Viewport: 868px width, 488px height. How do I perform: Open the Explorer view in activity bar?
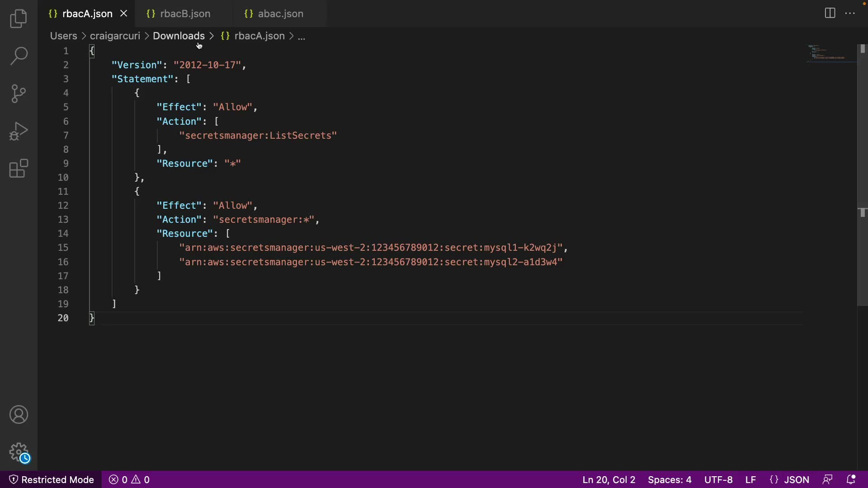tap(19, 19)
